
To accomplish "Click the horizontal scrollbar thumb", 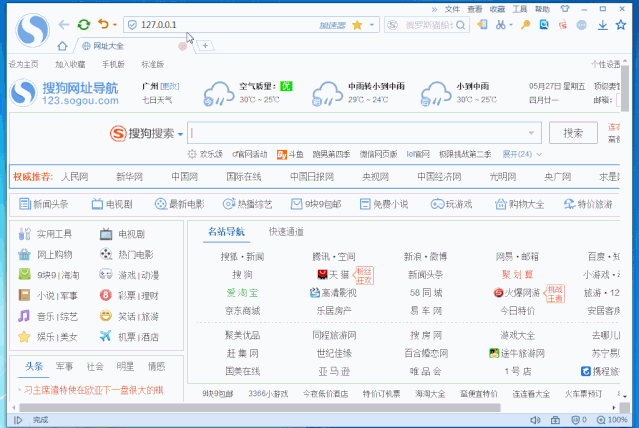I will [x=260, y=408].
